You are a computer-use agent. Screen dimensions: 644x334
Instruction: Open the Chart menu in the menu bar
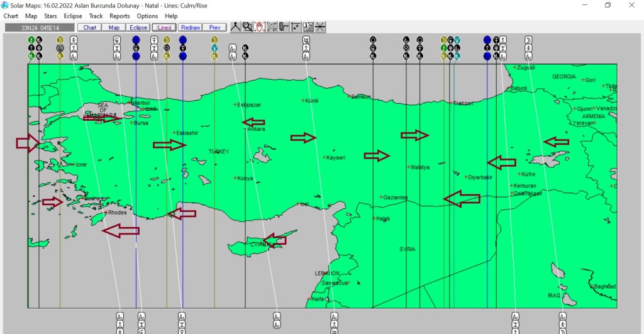[x=11, y=16]
